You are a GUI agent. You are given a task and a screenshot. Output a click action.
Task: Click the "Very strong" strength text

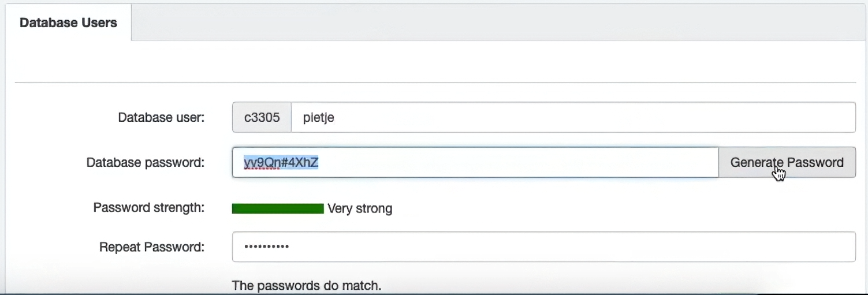(360, 209)
